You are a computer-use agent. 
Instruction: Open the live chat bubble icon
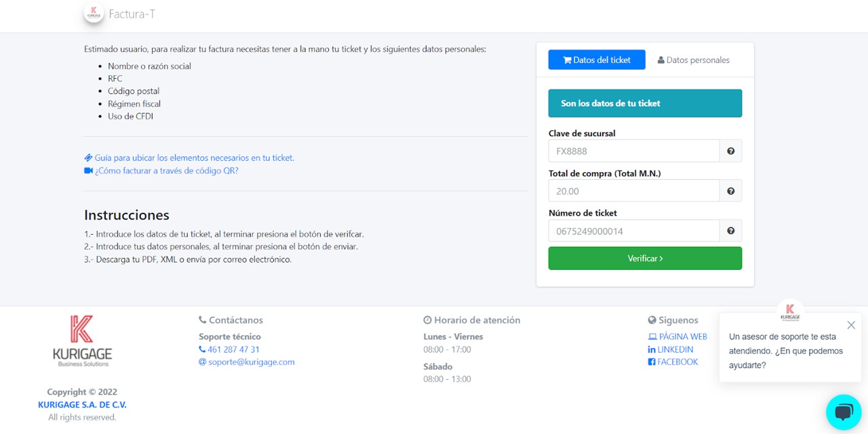[x=843, y=412]
